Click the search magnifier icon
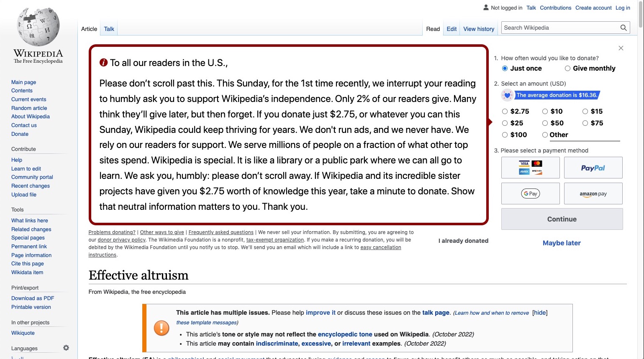This screenshot has height=359, width=644. coord(623,28)
